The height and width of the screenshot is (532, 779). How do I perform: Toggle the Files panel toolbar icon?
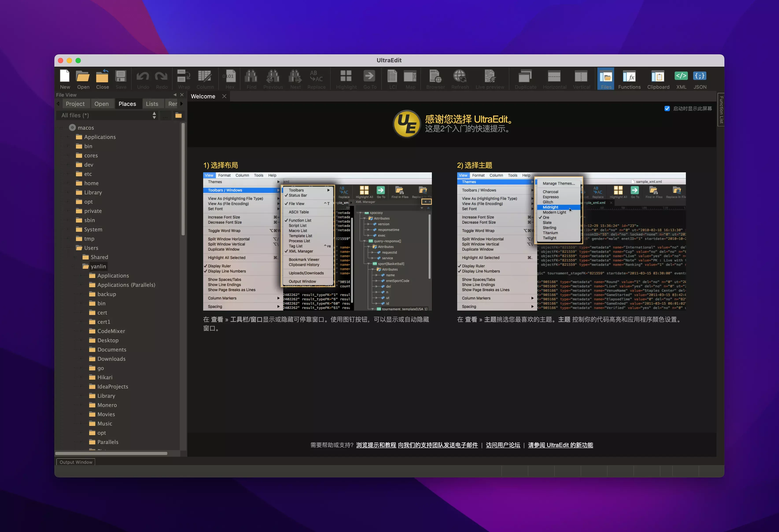pos(606,79)
